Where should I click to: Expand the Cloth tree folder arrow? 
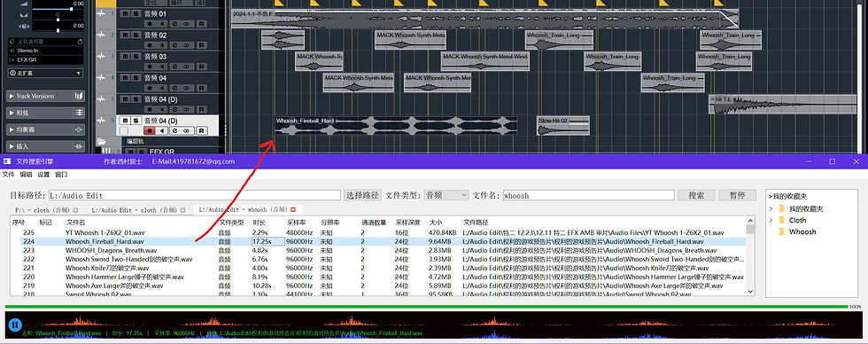[771, 221]
